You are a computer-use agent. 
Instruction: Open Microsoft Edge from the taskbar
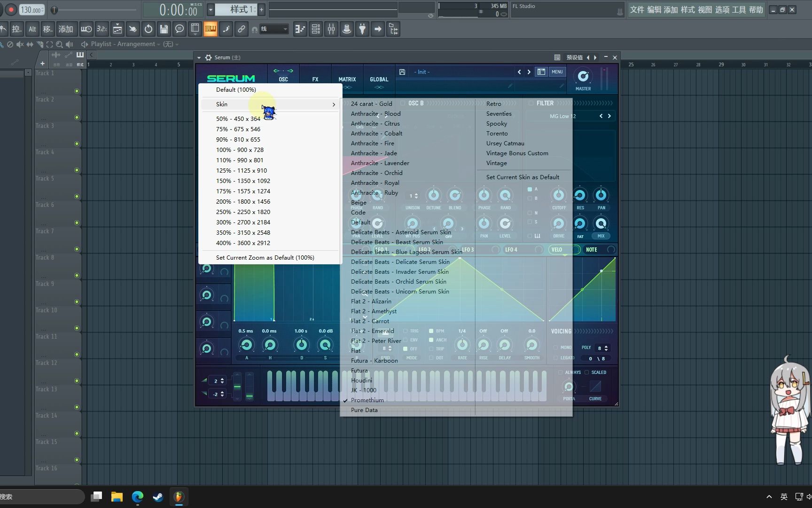(137, 497)
